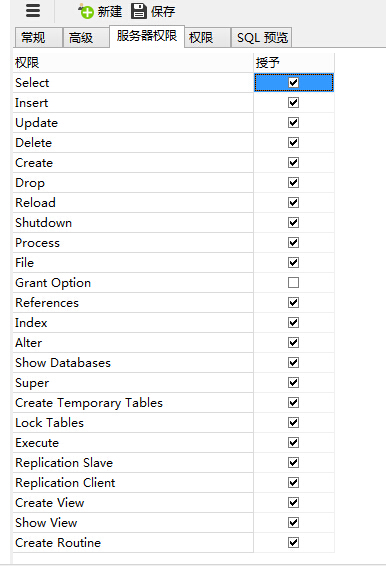Toggle the File privilege checkbox
The height and width of the screenshot is (566, 386).
coord(294,263)
